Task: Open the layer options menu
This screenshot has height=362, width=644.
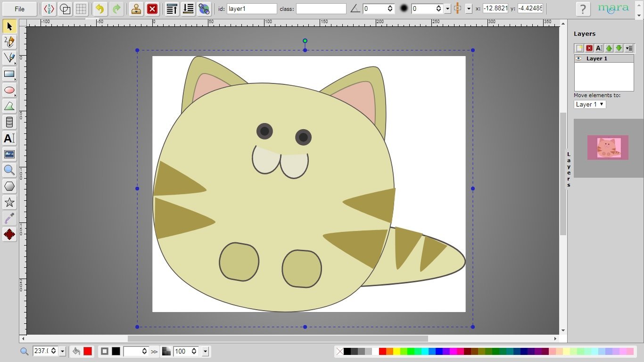Action: 629,48
